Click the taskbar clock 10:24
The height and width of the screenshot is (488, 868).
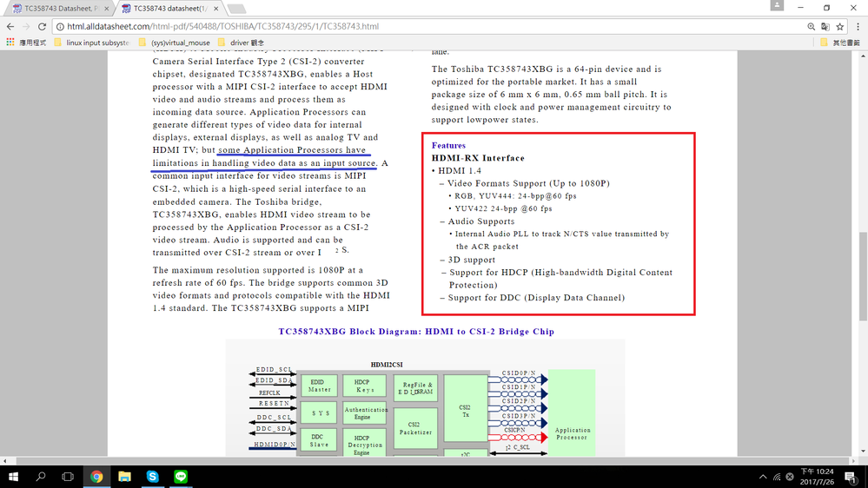coord(817,477)
